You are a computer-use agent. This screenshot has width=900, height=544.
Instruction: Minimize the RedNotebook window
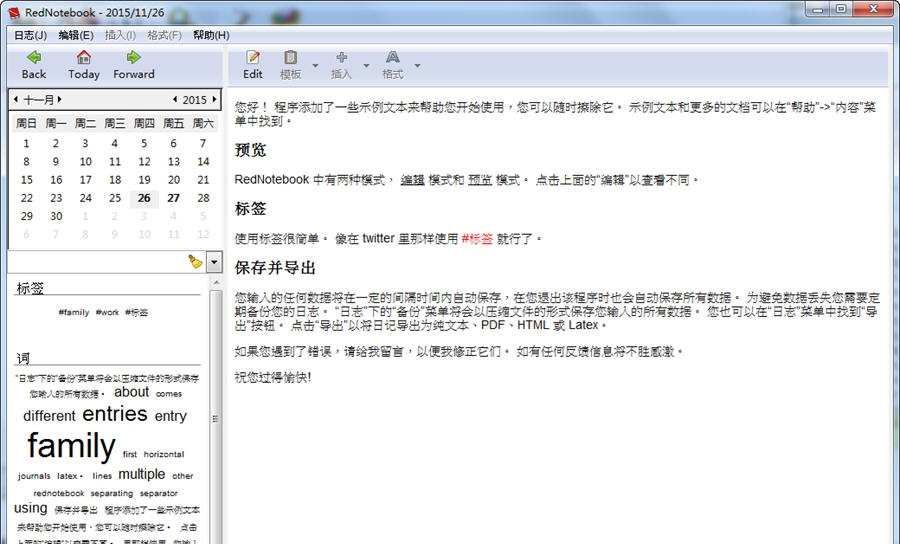[x=818, y=9]
